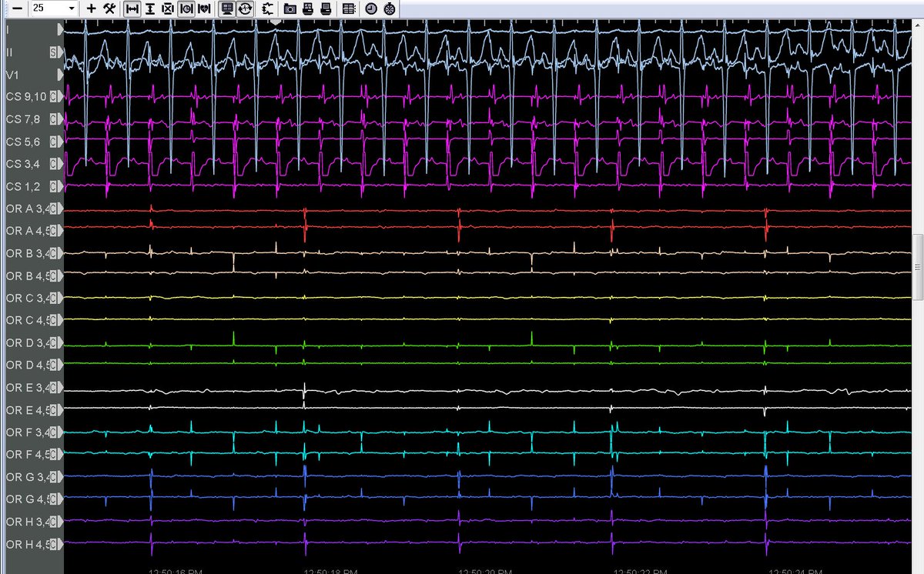This screenshot has height=574, width=924.
Task: Click the stopwatch timer icon
Action: [390, 8]
